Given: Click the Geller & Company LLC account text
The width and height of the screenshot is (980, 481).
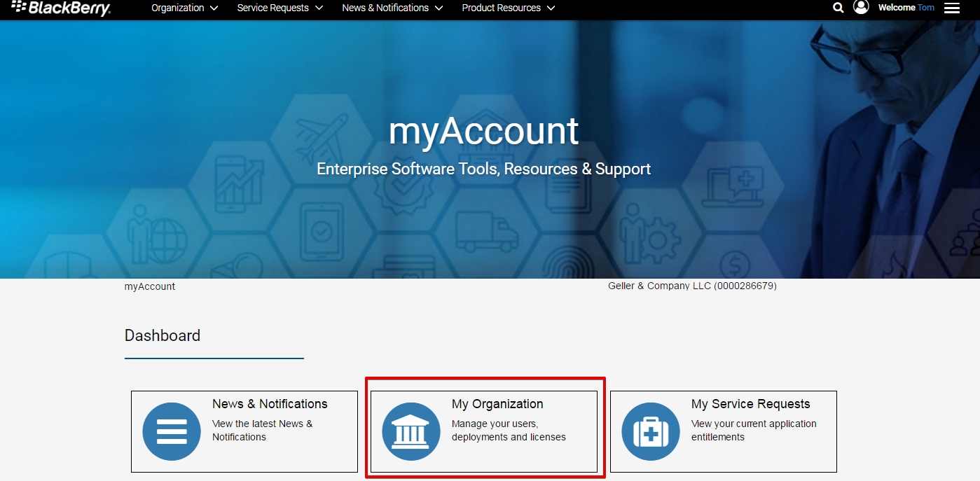Looking at the screenshot, I should [x=692, y=286].
